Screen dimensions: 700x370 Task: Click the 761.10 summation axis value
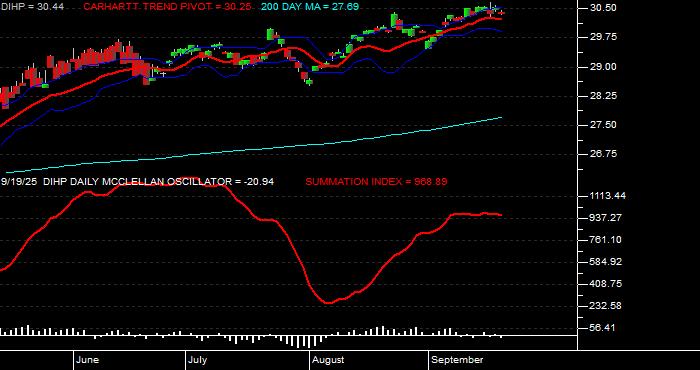tap(605, 240)
